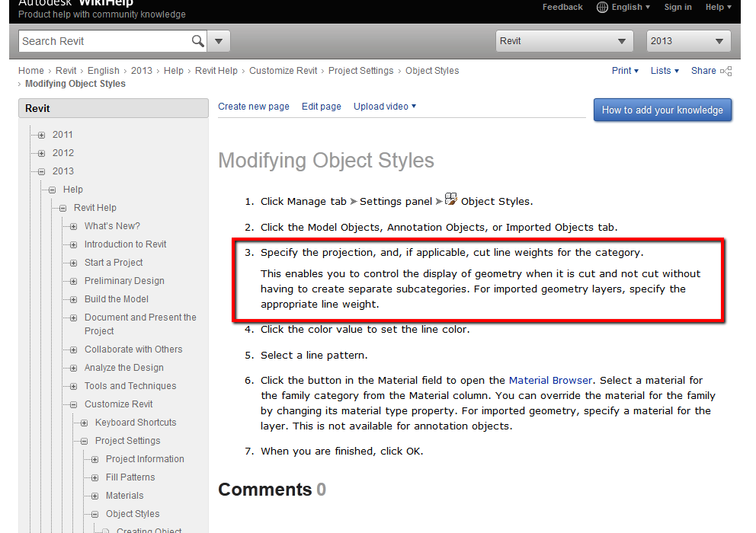Expand the Collaborate with Others node
Viewport: 756px width, 533px height.
click(x=73, y=349)
